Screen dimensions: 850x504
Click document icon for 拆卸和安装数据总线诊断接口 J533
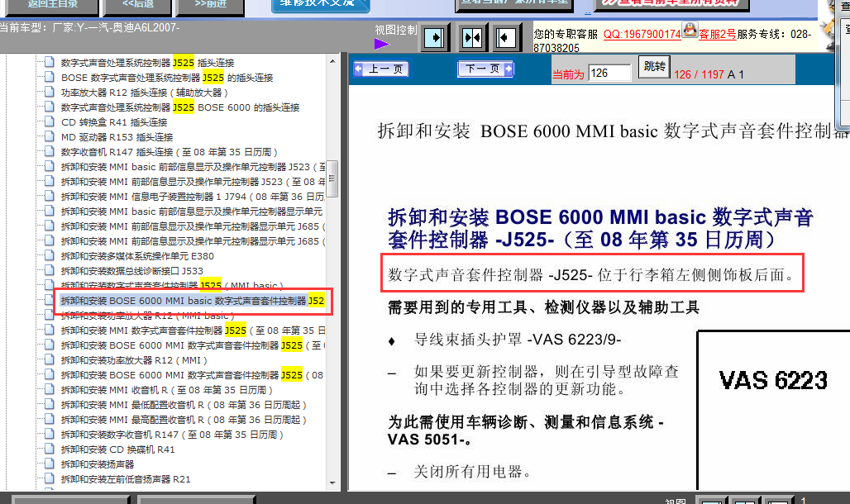click(x=50, y=270)
